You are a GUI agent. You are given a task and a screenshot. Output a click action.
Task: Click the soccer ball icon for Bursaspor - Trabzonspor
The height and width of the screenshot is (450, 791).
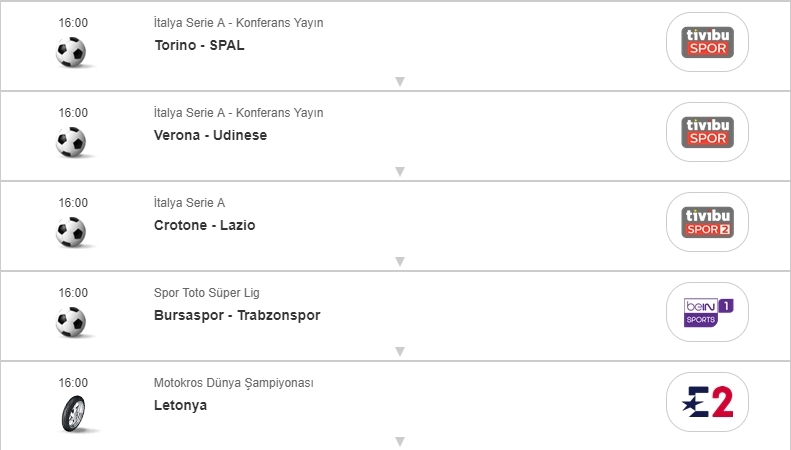[72, 322]
